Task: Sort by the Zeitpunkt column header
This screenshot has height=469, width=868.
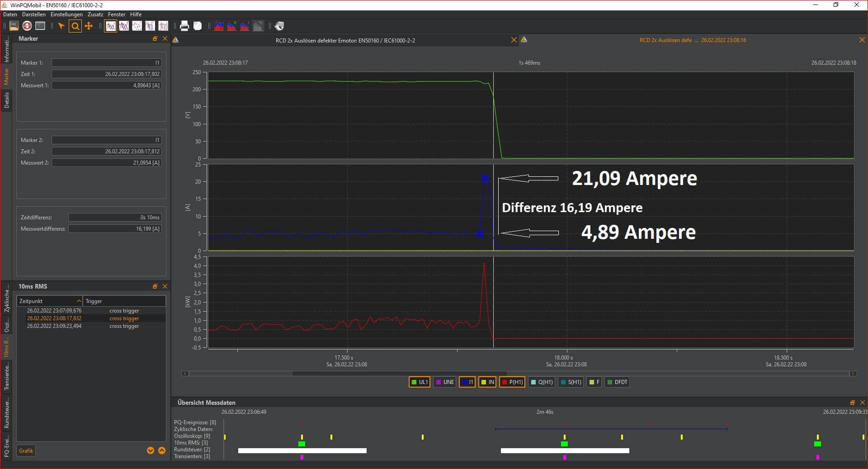Action: click(x=50, y=301)
